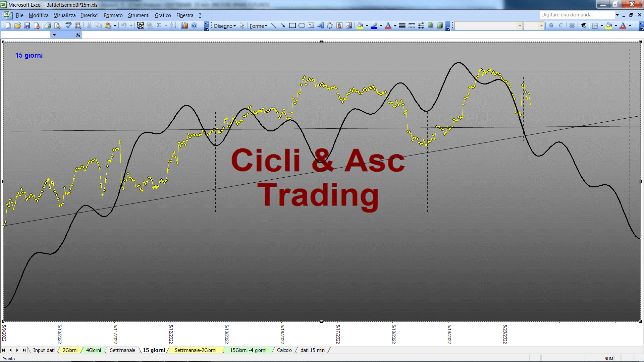Image resolution: width=644 pixels, height=362 pixels.
Task: Click the blue Line Color brush swatch
Action: pyautogui.click(x=374, y=25)
